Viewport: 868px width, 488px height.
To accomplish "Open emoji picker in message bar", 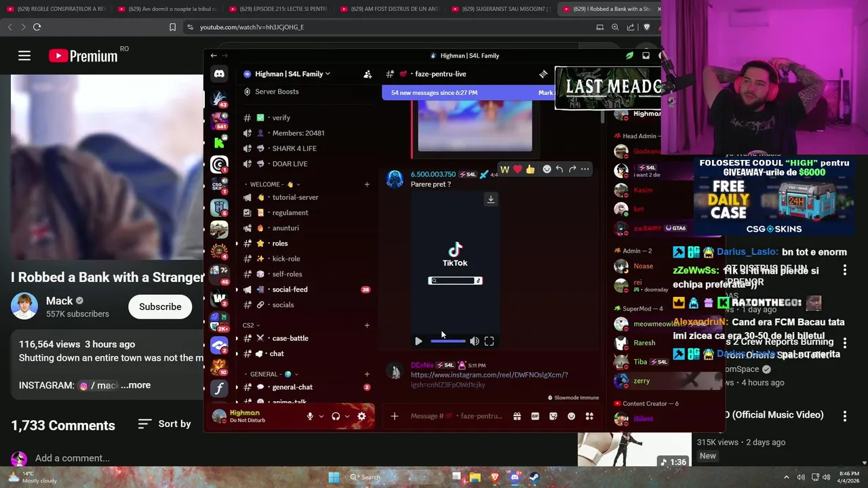I will [572, 416].
